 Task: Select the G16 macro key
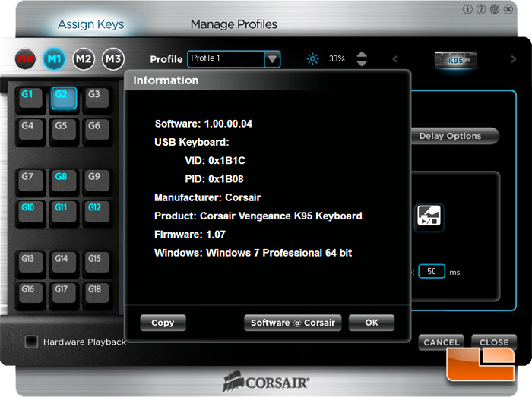pos(30,293)
